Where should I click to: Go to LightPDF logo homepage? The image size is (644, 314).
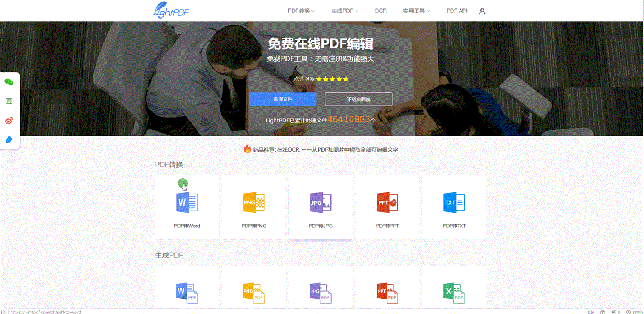click(171, 10)
